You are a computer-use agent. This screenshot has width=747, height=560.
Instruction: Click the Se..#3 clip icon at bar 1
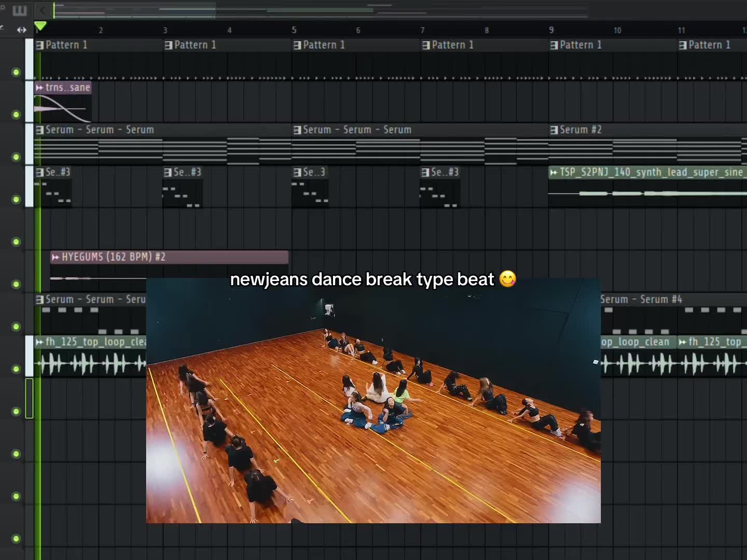40,172
